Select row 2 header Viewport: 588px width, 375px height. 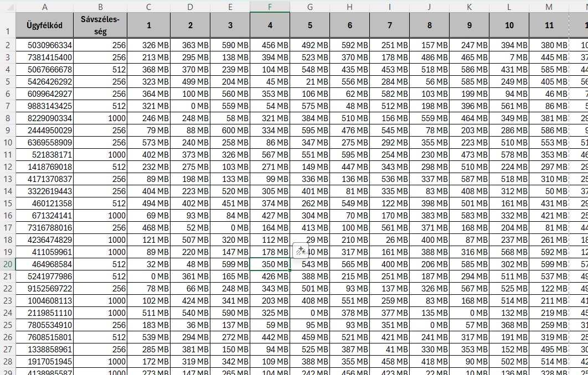8,45
